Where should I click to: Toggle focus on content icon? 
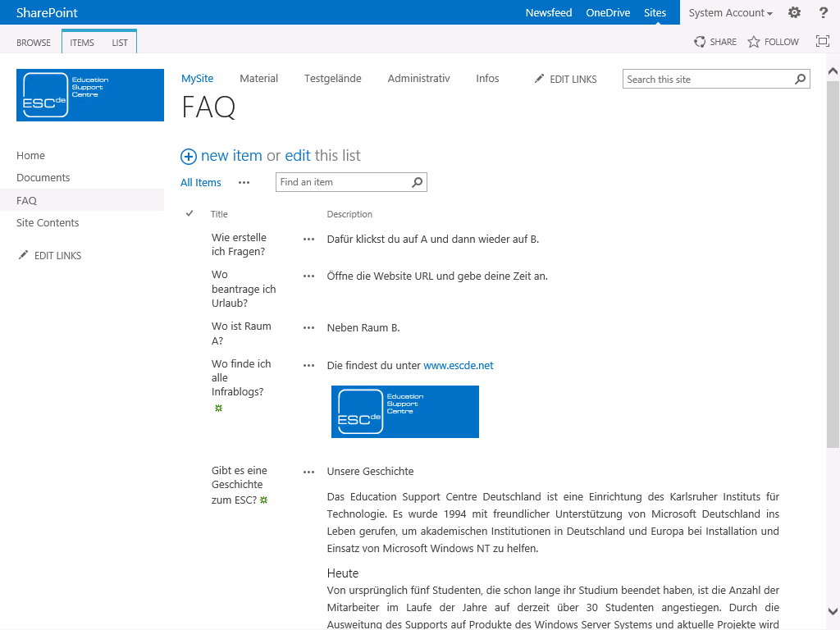[x=822, y=41]
